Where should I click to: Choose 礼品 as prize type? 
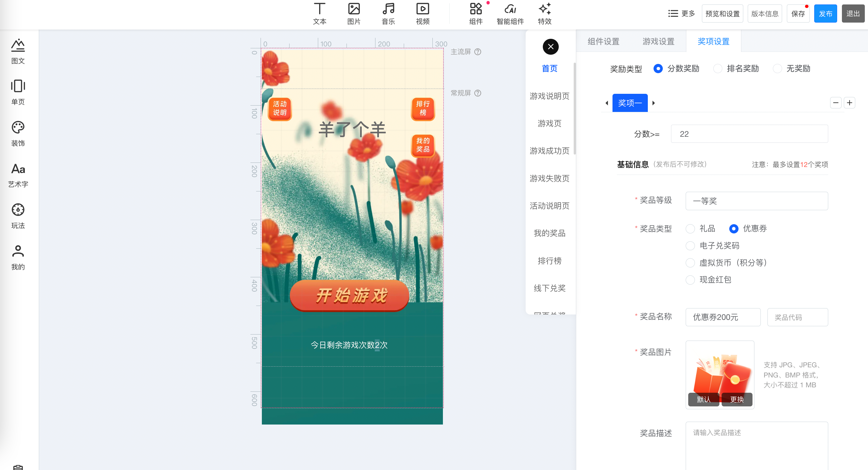click(x=690, y=229)
